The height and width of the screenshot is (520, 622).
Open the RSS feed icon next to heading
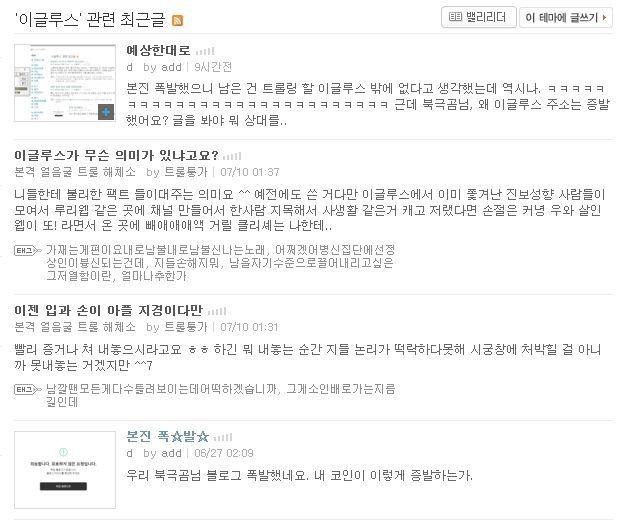click(177, 20)
